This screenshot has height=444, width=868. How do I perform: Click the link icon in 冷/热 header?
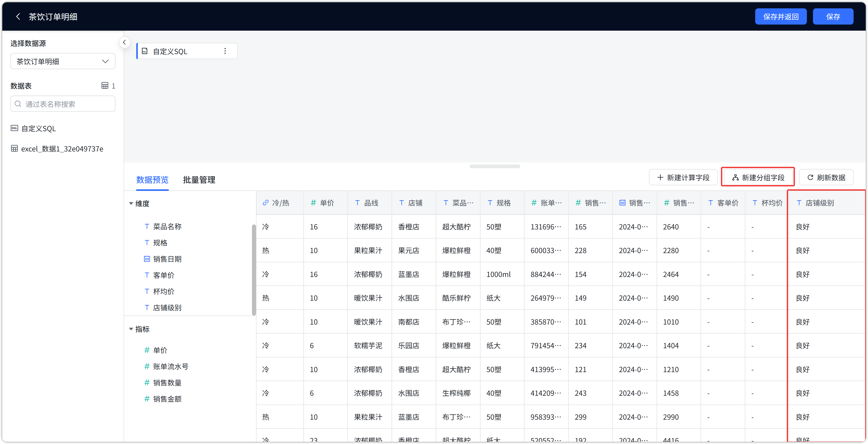(x=265, y=203)
